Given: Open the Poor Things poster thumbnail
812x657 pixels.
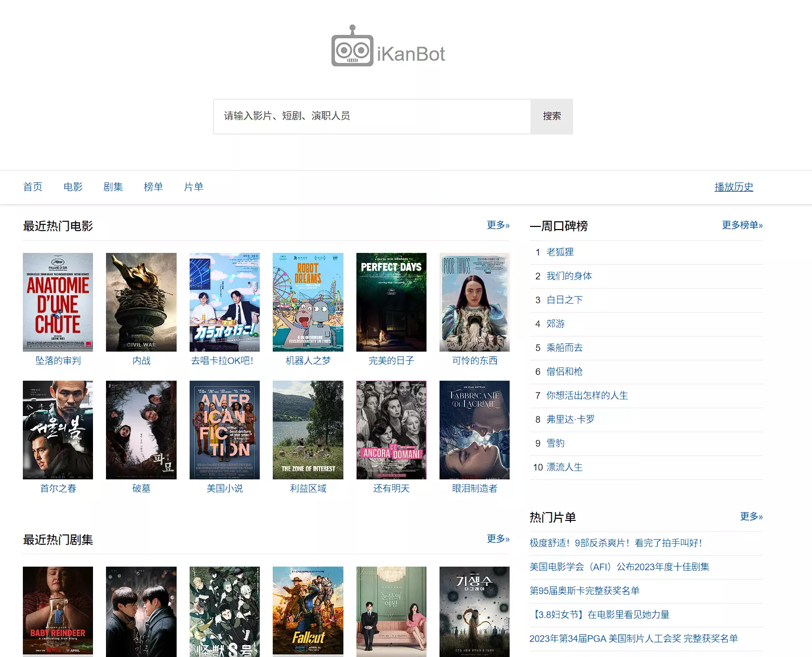Looking at the screenshot, I should (x=474, y=302).
